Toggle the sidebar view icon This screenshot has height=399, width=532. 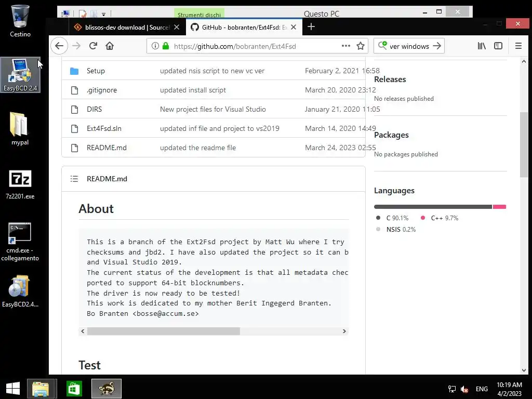point(498,46)
